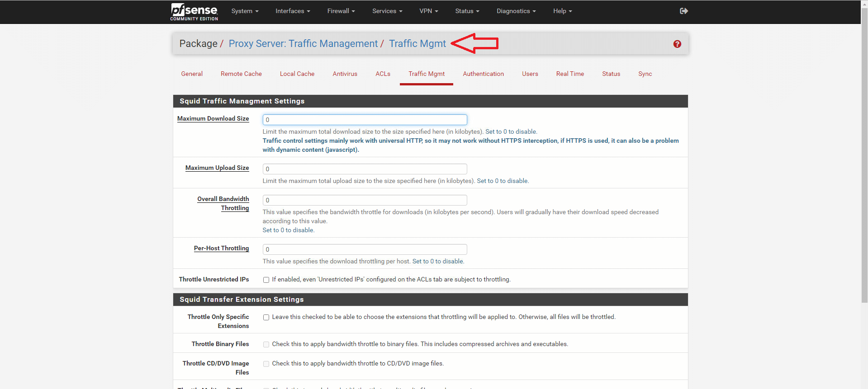This screenshot has height=389, width=868.
Task: Click the Per-Host Throttling label
Action: click(x=221, y=248)
